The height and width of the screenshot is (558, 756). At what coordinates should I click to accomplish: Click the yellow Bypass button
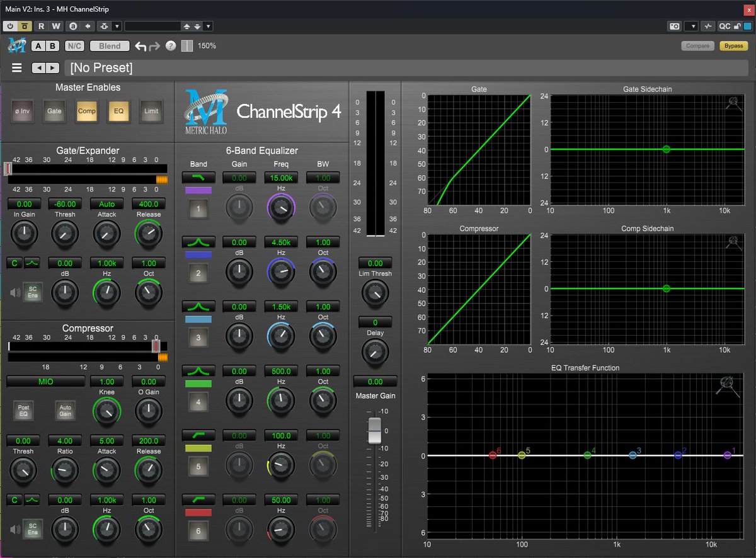click(733, 46)
